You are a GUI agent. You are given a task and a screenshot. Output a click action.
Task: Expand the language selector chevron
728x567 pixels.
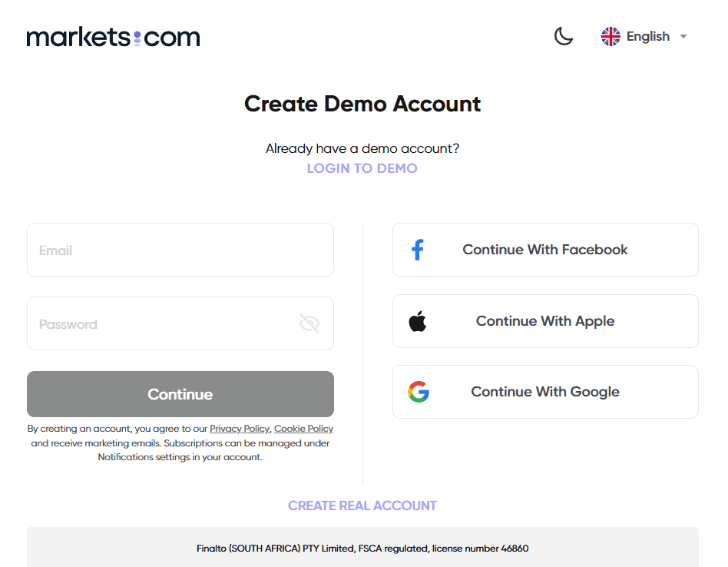683,36
